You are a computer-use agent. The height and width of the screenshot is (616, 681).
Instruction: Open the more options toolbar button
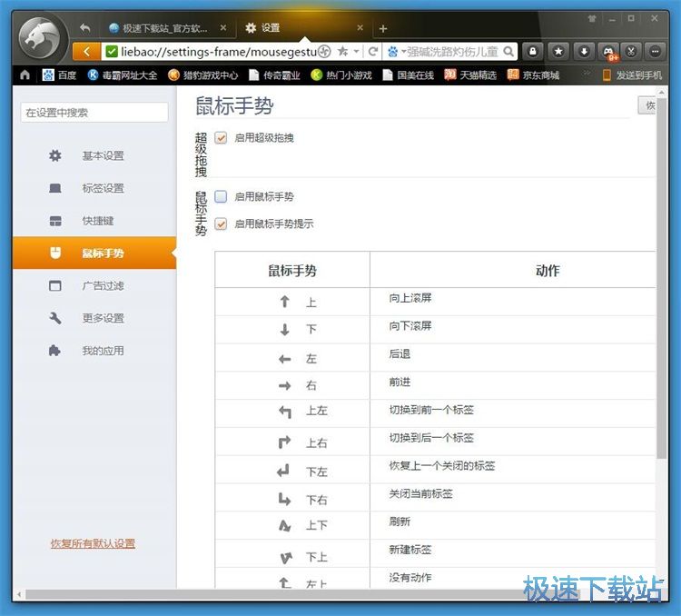(x=655, y=52)
